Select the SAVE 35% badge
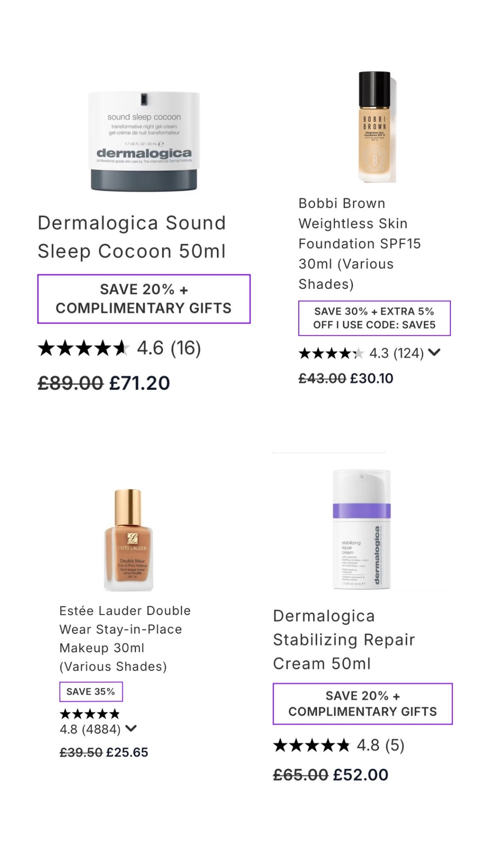This screenshot has width=488, height=868. (x=91, y=691)
